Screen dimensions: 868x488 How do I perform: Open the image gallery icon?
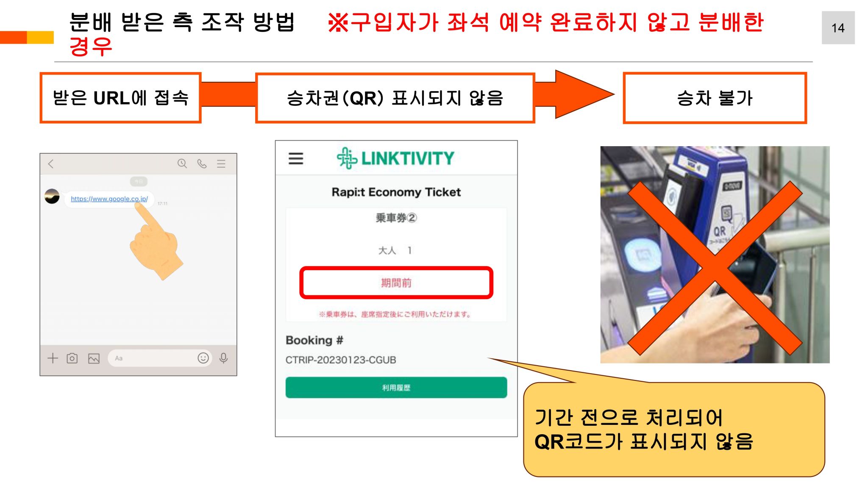tap(94, 358)
